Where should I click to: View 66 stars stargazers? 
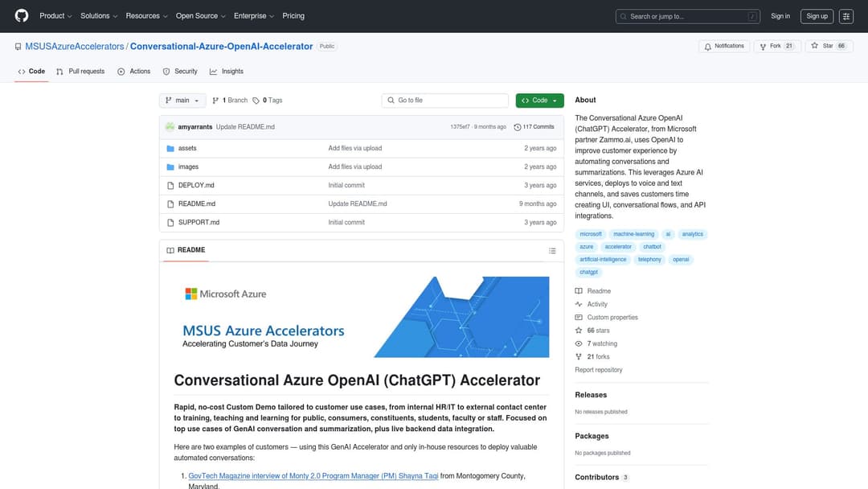pyautogui.click(x=592, y=331)
